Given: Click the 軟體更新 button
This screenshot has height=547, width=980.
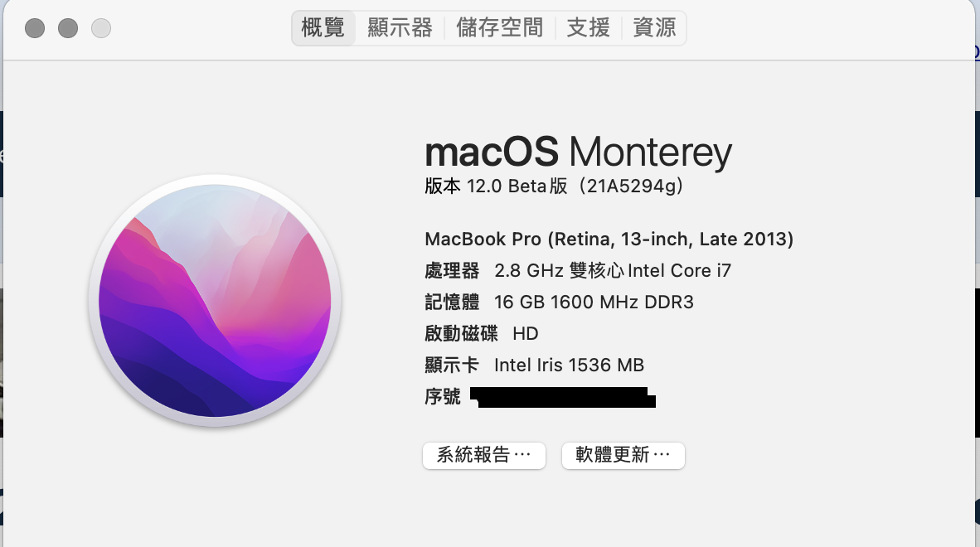Looking at the screenshot, I should 623,455.
